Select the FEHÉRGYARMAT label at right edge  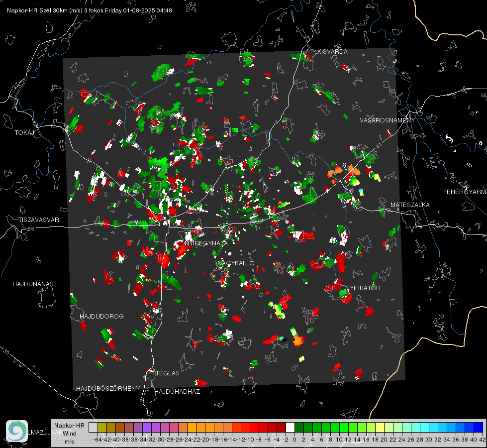click(465, 192)
